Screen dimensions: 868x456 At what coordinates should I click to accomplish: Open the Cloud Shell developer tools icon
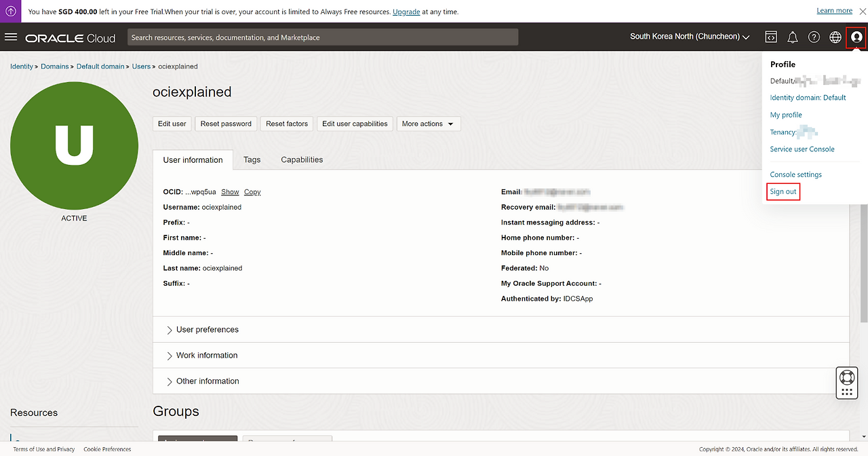[x=771, y=37]
